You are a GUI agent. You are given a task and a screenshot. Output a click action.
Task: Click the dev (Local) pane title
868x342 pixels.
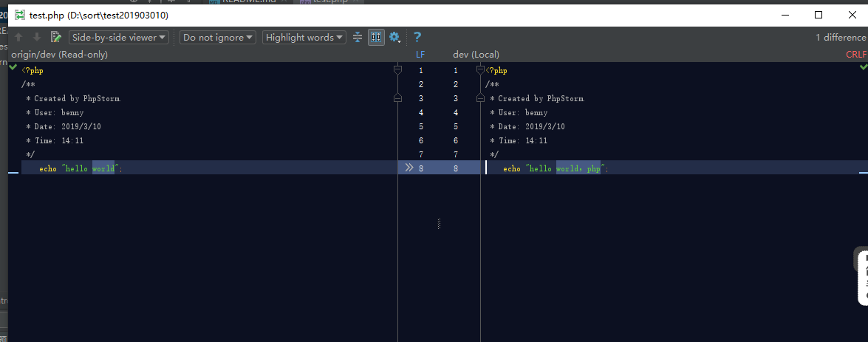pyautogui.click(x=476, y=54)
